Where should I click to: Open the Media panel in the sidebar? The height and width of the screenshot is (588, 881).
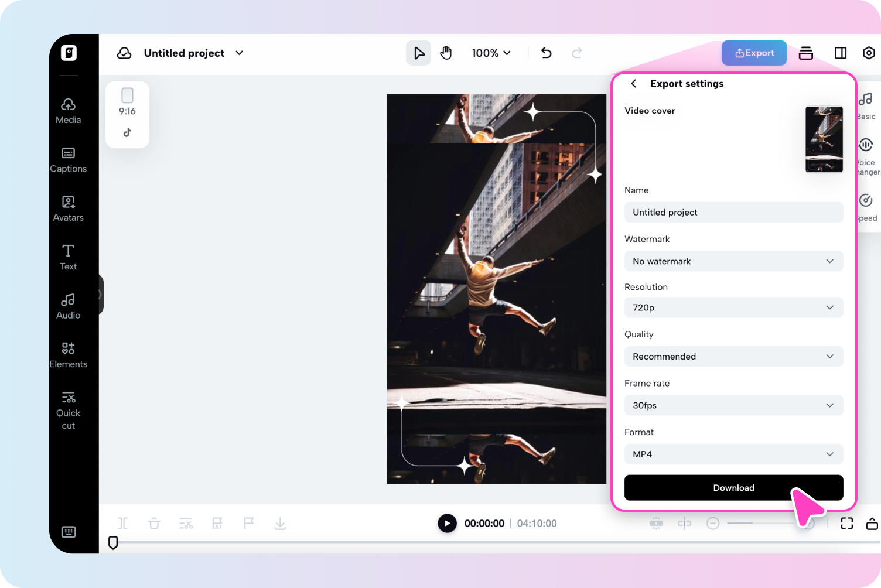[x=68, y=110]
